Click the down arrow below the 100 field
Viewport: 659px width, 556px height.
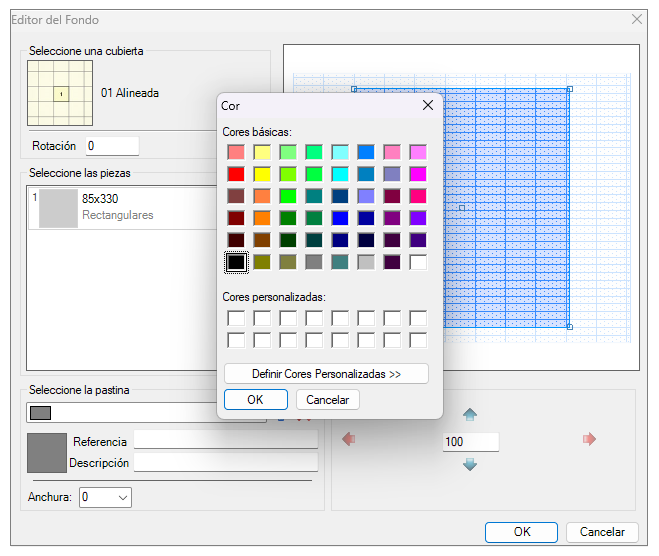[x=469, y=464]
